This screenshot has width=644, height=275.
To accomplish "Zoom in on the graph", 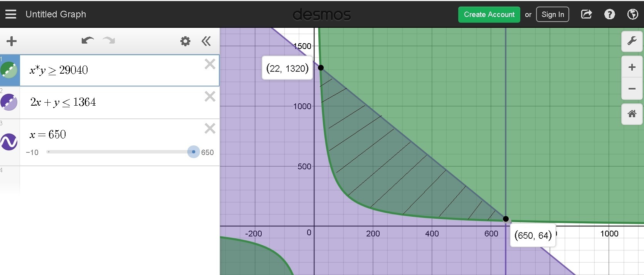I will 632,67.
